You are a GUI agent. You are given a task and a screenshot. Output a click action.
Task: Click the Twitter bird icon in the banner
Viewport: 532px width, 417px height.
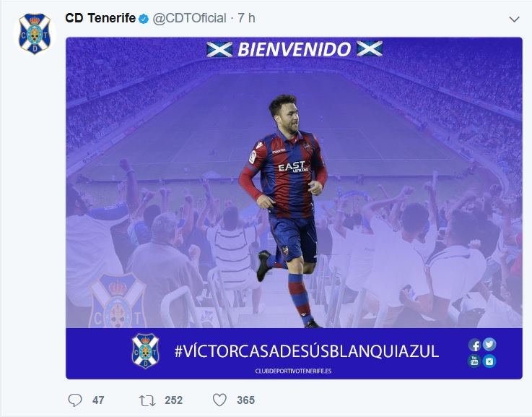[x=489, y=344]
